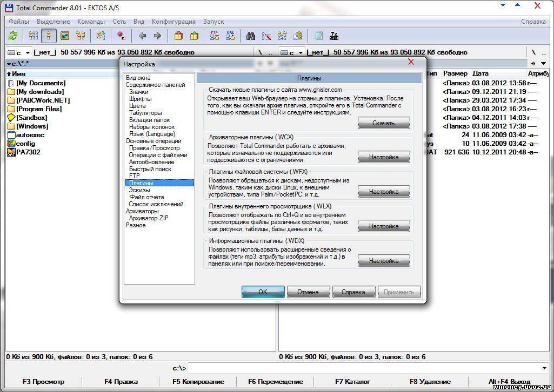Viewport: 554px width, 392px height.
Task: Select the autoexec file icon in left panel
Action: [x=11, y=135]
